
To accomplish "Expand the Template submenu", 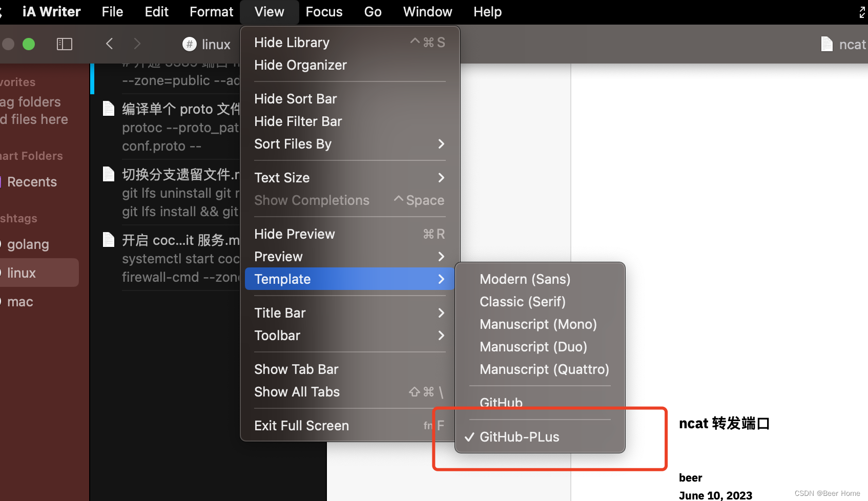I will coord(350,279).
